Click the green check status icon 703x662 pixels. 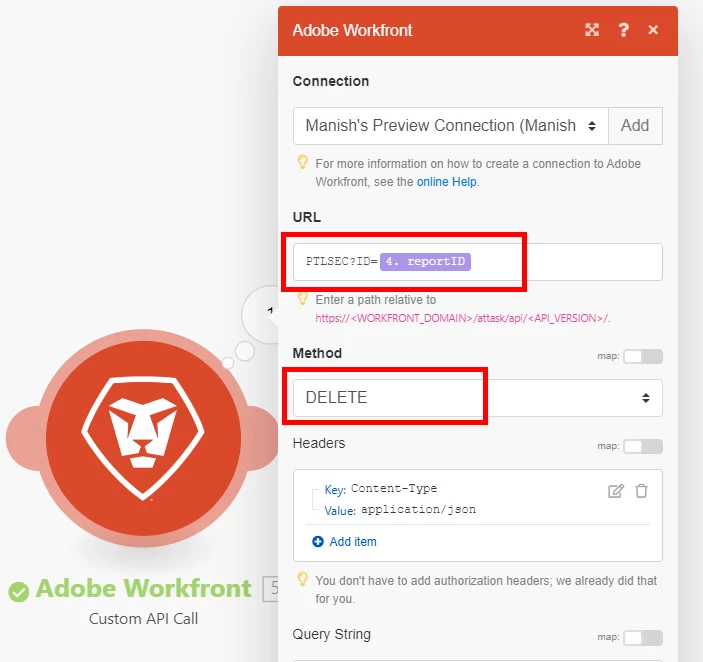(x=18, y=592)
